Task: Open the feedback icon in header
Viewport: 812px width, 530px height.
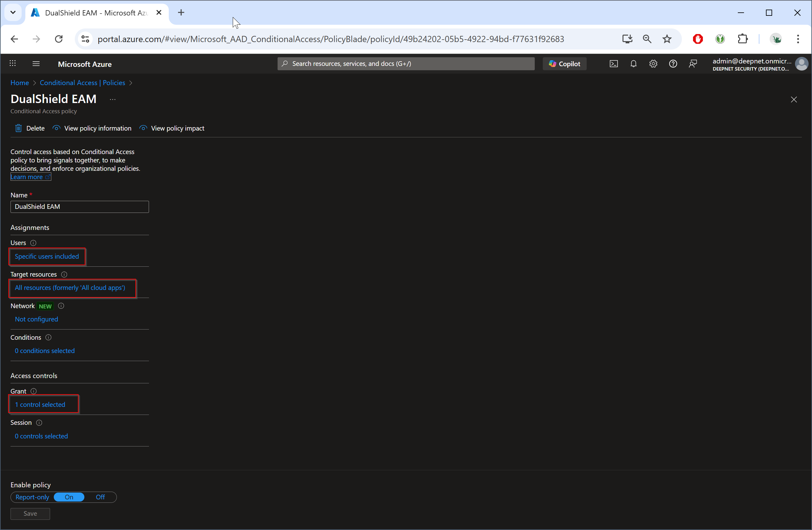Action: click(693, 64)
